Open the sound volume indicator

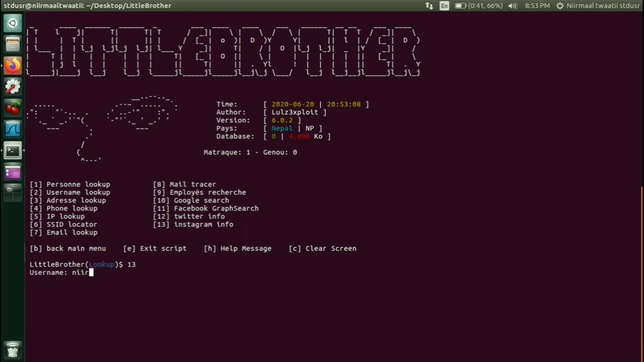[x=513, y=6]
